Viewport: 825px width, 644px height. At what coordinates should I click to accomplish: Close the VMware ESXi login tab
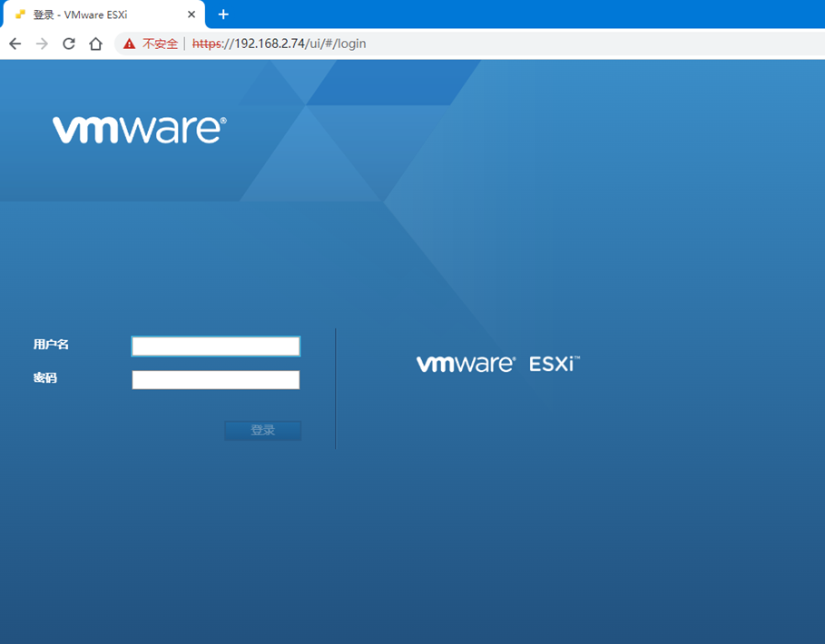pos(192,15)
